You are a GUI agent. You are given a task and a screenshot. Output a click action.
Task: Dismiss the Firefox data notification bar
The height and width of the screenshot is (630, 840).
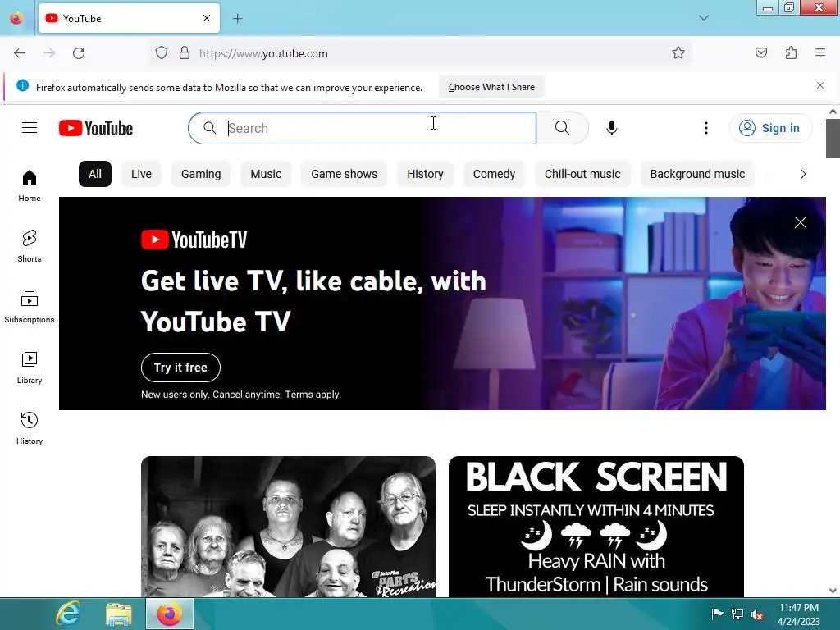click(820, 85)
